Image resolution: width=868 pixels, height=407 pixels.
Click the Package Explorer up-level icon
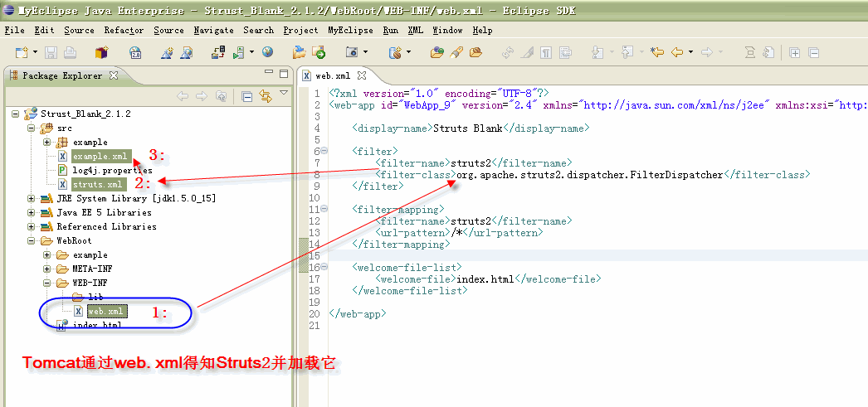pyautogui.click(x=221, y=96)
